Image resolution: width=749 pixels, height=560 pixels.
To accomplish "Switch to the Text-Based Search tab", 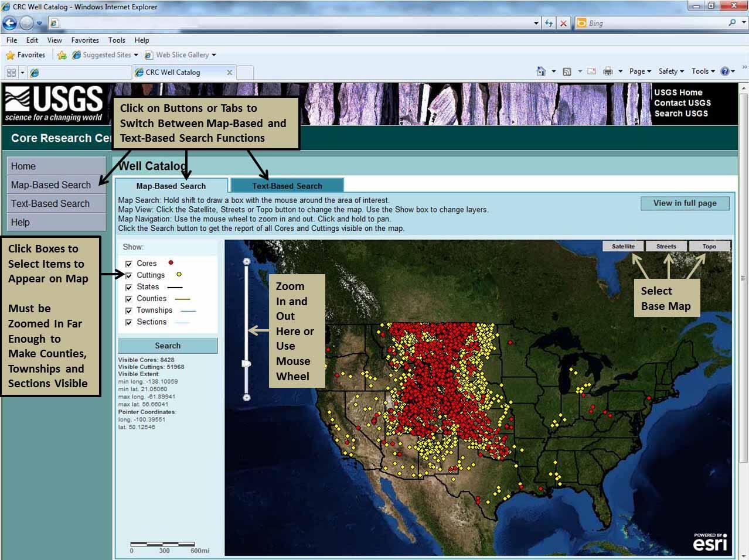I will [x=287, y=186].
